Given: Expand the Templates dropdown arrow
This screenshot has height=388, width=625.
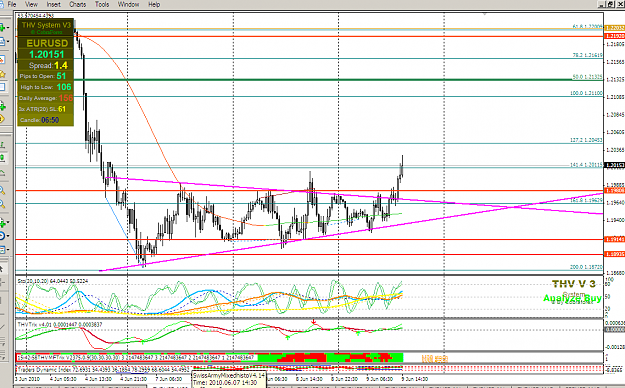Looking at the screenshot, I should pyautogui.click(x=8, y=250).
